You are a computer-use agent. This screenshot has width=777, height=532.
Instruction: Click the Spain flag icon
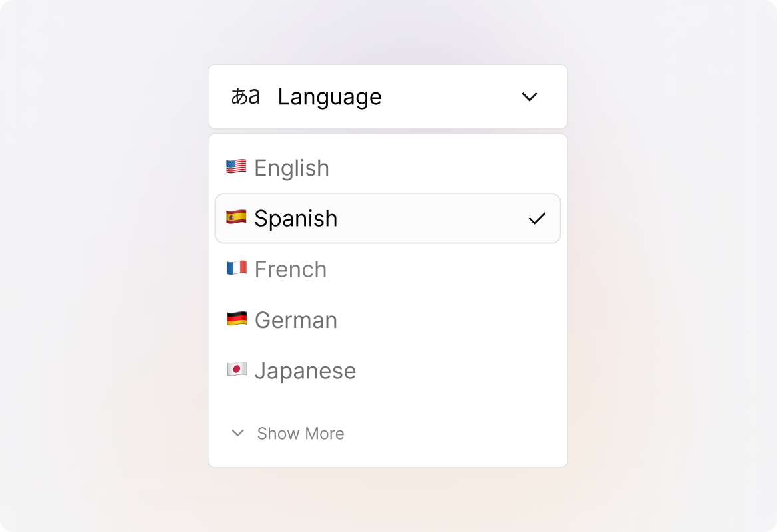[x=236, y=217]
